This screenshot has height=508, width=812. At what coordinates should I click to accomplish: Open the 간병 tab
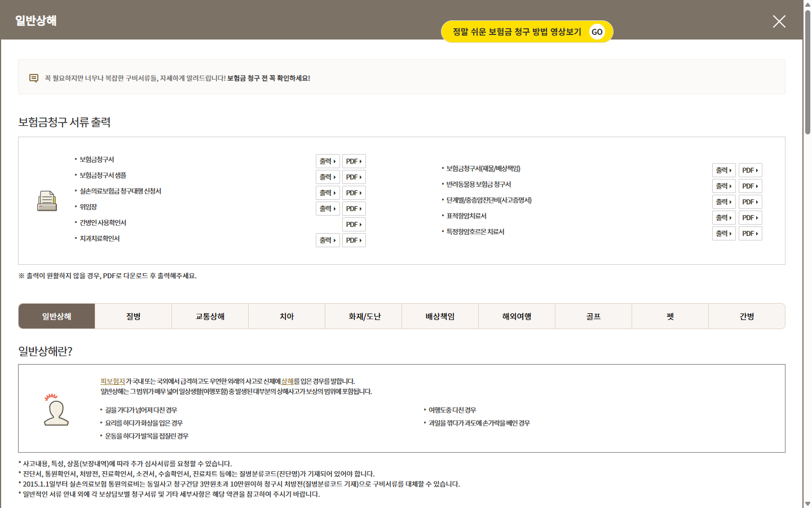pos(747,316)
